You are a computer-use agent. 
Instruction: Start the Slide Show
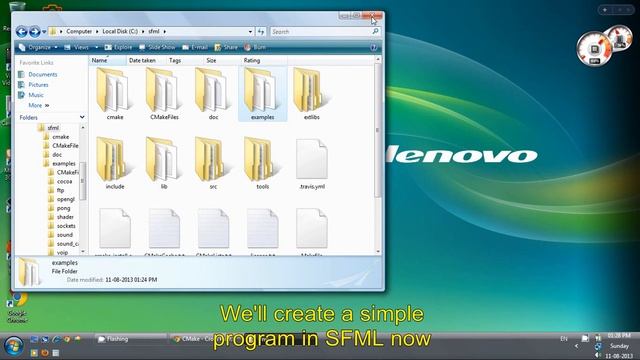coord(157,47)
